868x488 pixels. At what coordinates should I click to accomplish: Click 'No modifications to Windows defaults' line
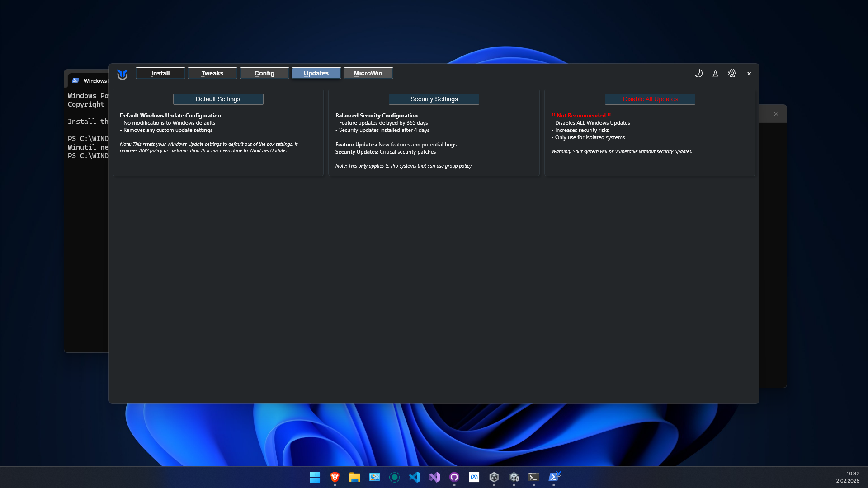[x=167, y=123]
